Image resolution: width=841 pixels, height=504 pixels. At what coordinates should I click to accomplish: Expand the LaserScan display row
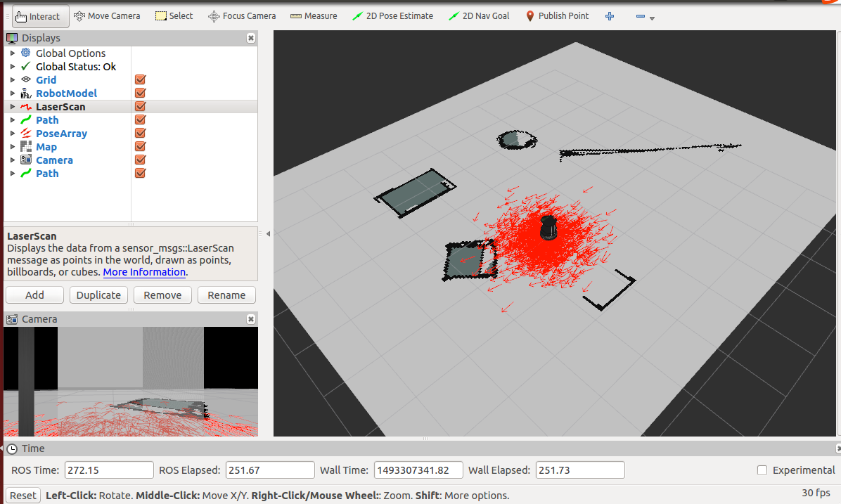(13, 107)
